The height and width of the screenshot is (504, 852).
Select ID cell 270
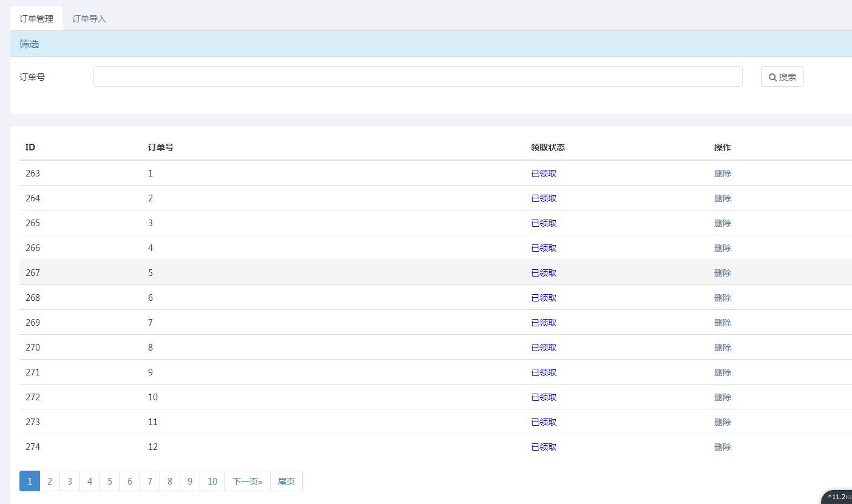point(33,348)
